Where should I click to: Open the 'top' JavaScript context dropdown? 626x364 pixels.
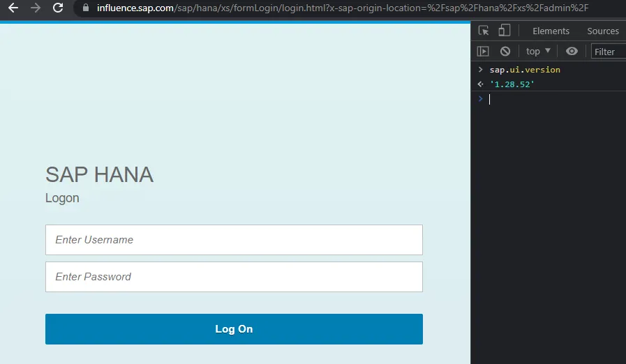coord(538,51)
